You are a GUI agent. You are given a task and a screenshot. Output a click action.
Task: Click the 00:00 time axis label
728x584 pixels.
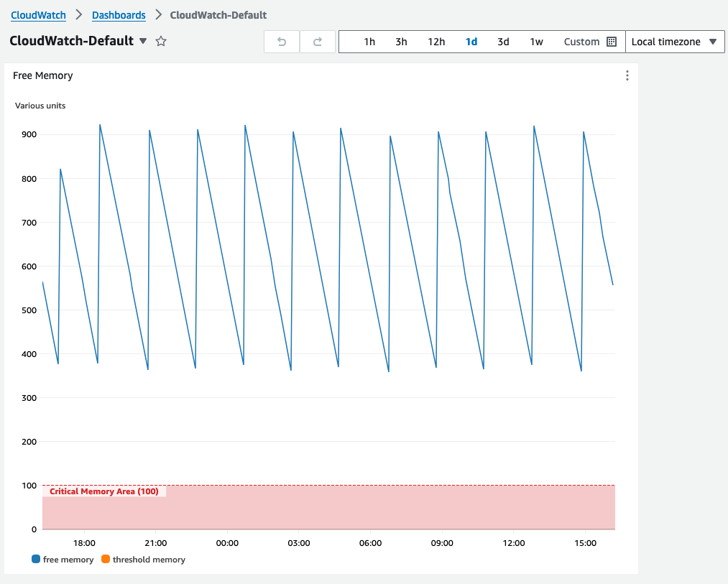[x=227, y=543]
